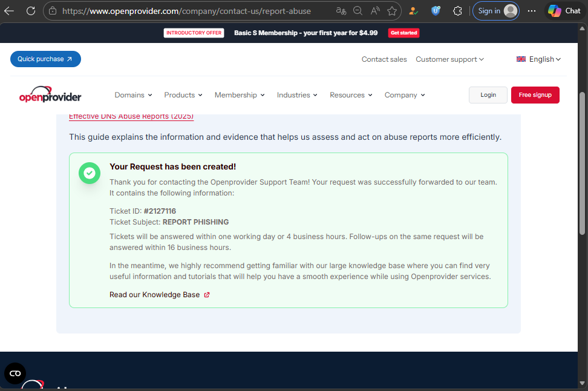Image resolution: width=588 pixels, height=391 pixels.
Task: Click Quick purchase button
Action: click(x=45, y=59)
